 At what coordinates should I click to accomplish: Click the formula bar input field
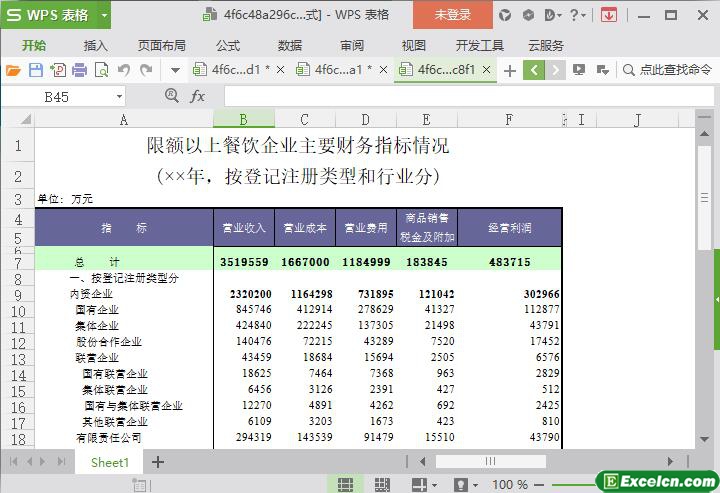click(x=460, y=96)
